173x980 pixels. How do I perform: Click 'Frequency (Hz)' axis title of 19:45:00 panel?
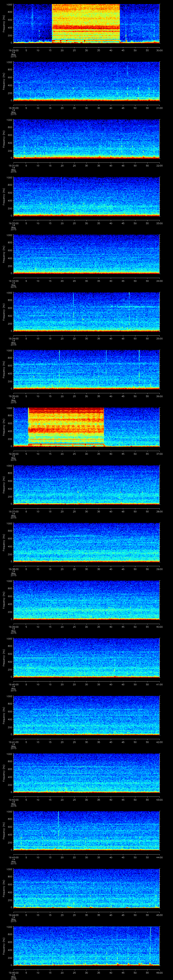point(4,946)
